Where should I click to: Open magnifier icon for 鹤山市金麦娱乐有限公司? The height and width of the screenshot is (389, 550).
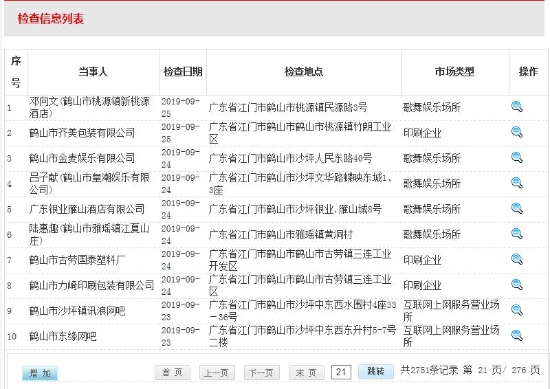pyautogui.click(x=517, y=157)
